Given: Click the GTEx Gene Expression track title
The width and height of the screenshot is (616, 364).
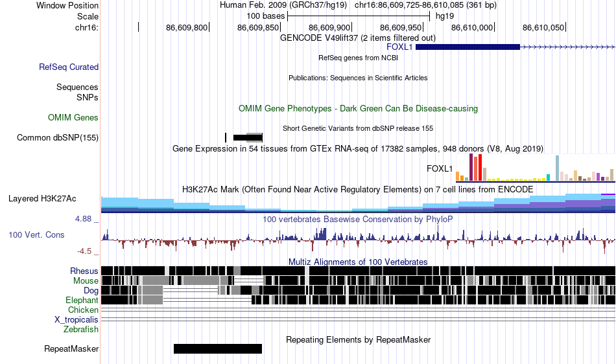Looking at the screenshot, I should coord(358,149).
